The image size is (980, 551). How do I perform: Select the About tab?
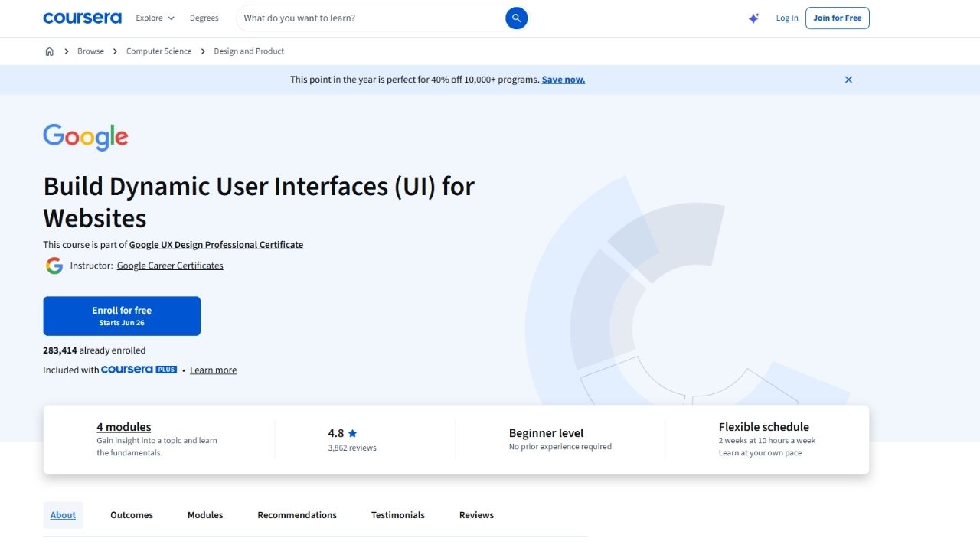point(63,515)
